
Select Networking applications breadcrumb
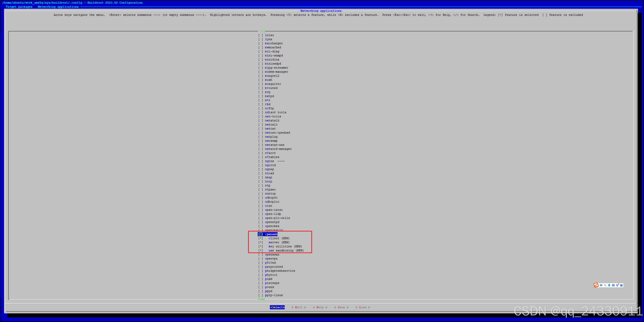click(58, 7)
